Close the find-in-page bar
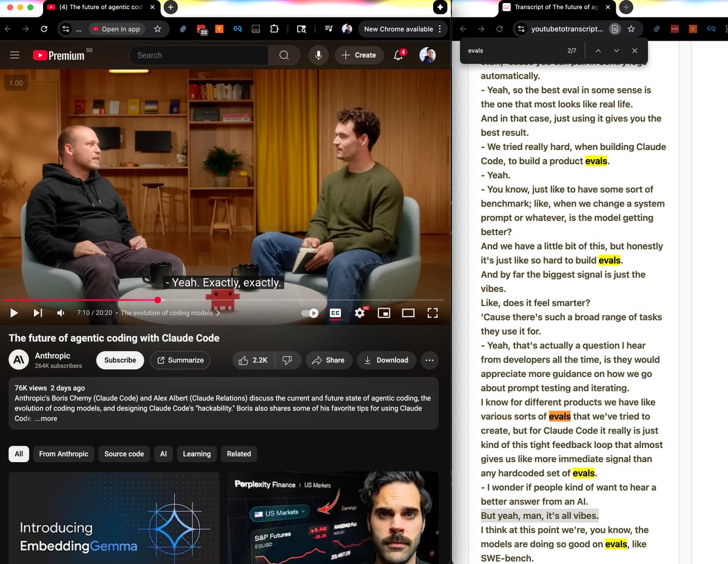 [635, 50]
